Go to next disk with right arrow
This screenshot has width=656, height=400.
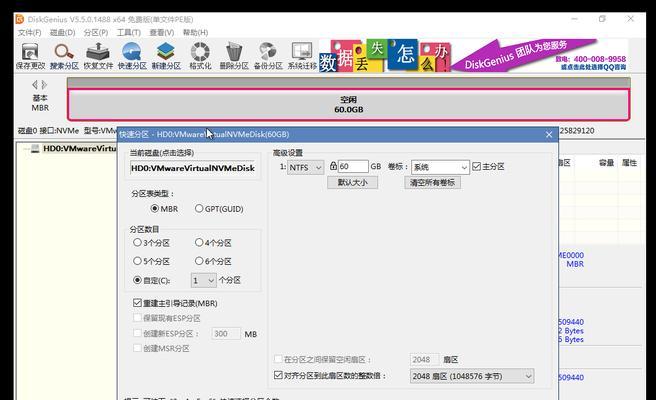pyautogui.click(x=44, y=85)
